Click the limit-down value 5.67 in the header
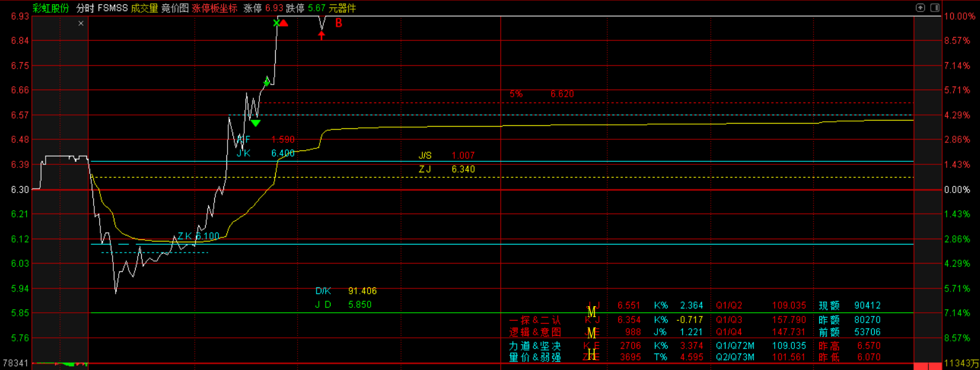 click(x=317, y=8)
